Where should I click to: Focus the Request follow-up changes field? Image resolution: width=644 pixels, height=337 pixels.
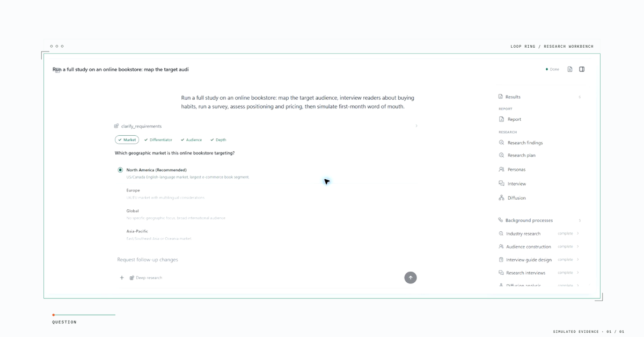click(x=258, y=260)
